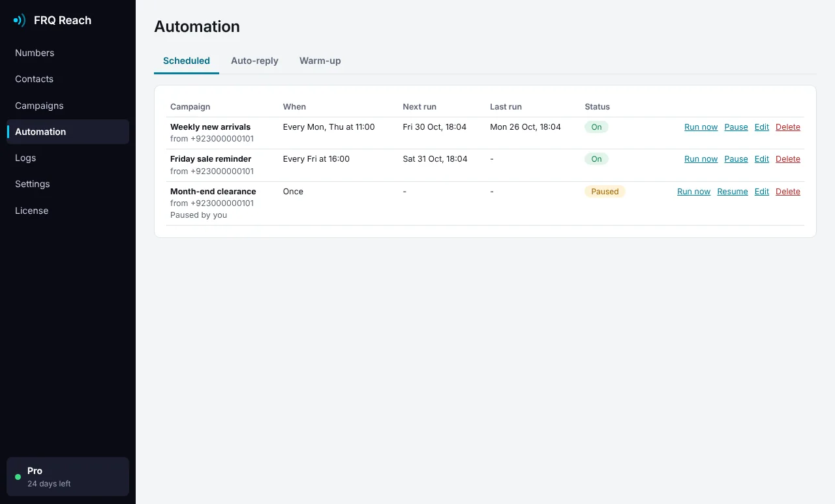Open Settings in the sidebar
Image resolution: width=835 pixels, height=504 pixels.
(68, 184)
